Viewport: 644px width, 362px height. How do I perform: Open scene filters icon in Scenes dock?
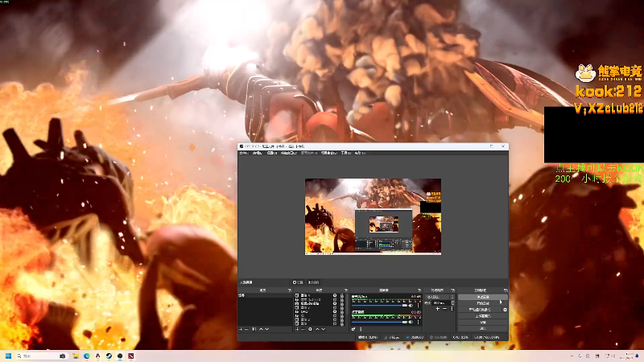(x=254, y=329)
